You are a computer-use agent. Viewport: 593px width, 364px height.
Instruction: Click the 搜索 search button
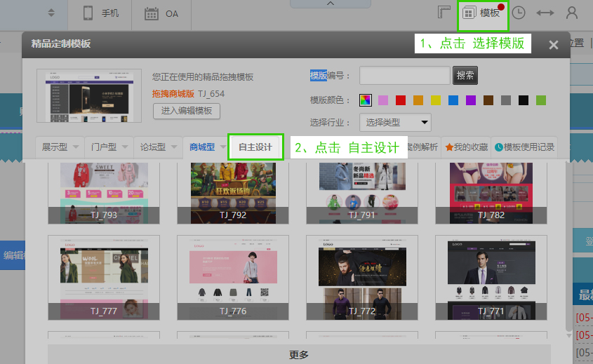click(x=465, y=76)
